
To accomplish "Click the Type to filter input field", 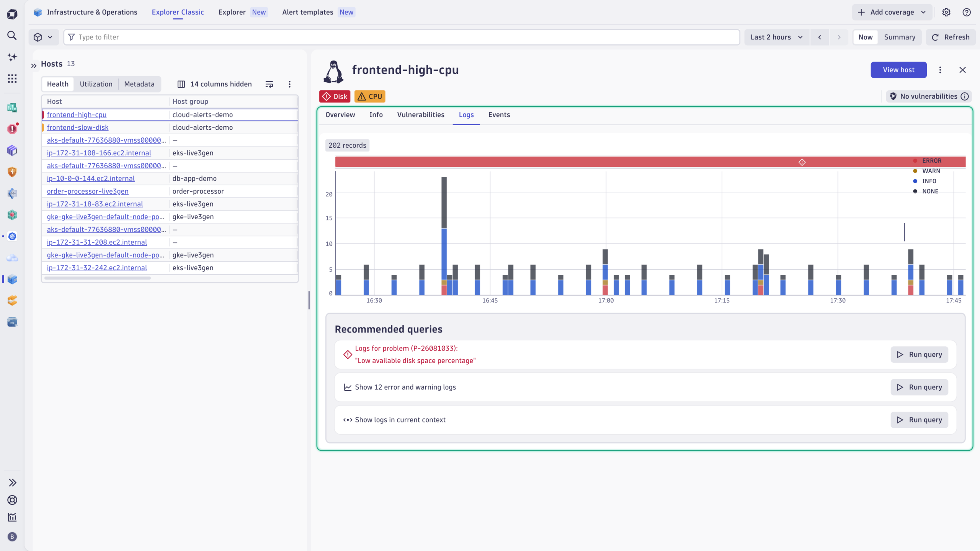I will pyautogui.click(x=402, y=37).
